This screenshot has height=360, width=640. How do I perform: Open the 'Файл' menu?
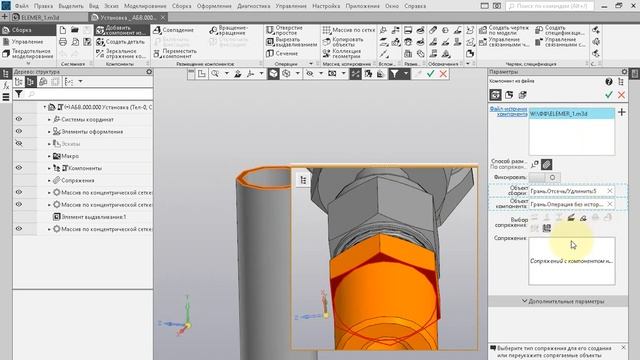(22, 6)
